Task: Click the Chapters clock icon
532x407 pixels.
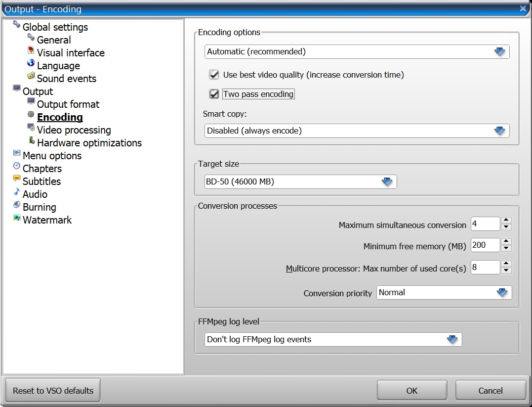Action: [17, 166]
